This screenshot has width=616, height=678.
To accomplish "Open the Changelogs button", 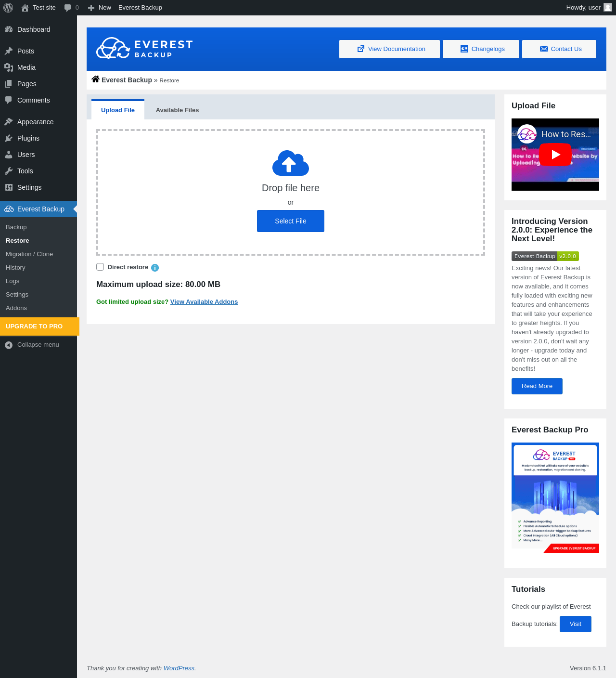I will 481,49.
